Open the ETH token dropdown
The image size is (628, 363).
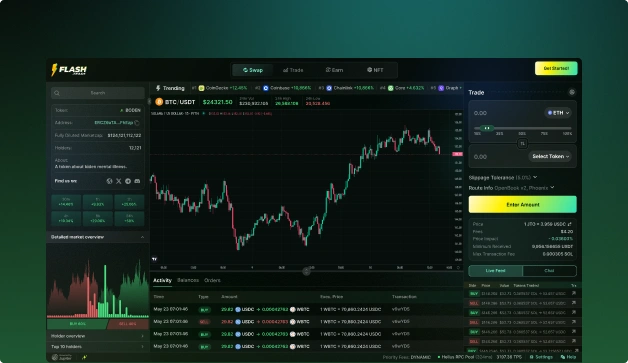point(558,113)
